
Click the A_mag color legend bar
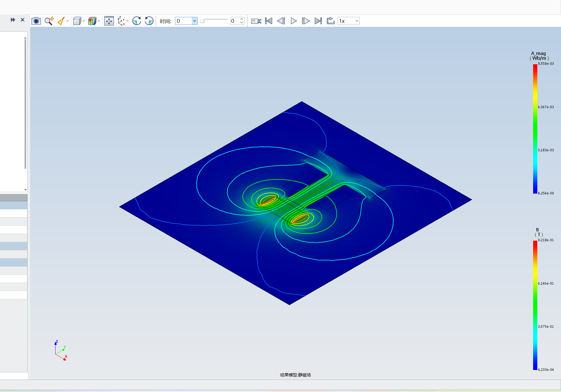[535, 129]
